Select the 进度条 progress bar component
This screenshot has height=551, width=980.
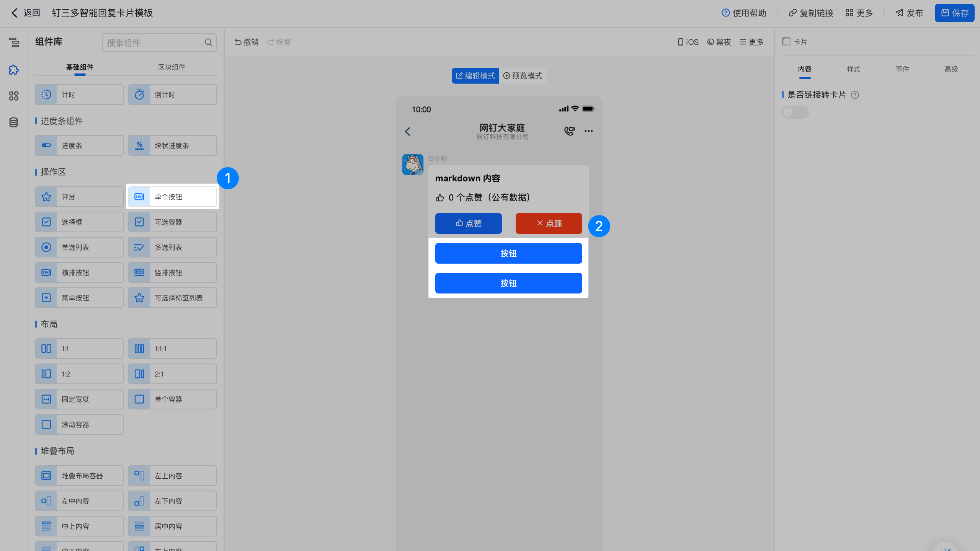(x=79, y=146)
